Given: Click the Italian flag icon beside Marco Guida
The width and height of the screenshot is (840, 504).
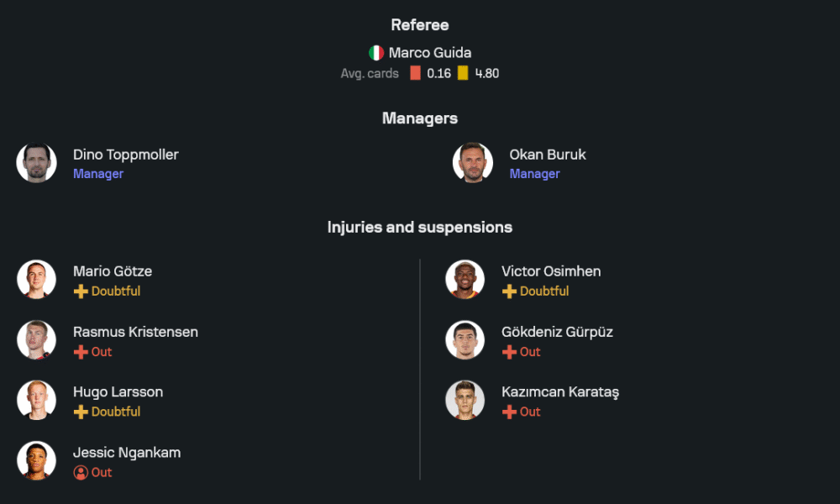Looking at the screenshot, I should (376, 53).
